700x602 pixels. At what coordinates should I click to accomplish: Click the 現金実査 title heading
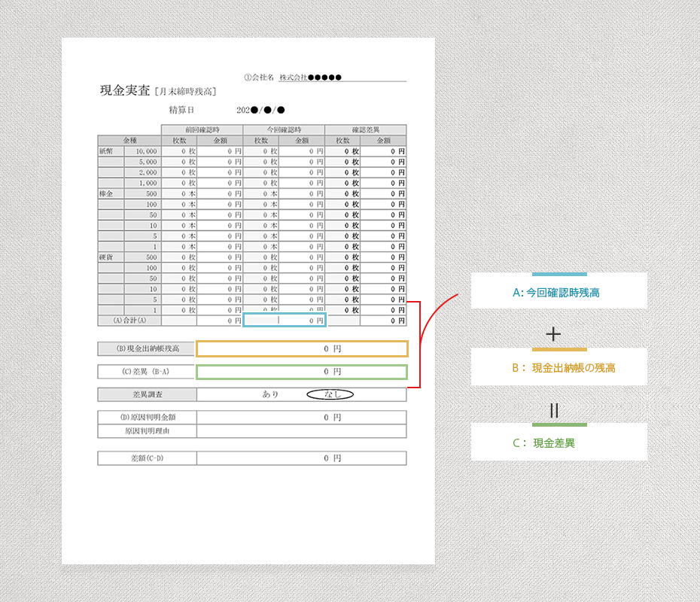click(x=124, y=90)
